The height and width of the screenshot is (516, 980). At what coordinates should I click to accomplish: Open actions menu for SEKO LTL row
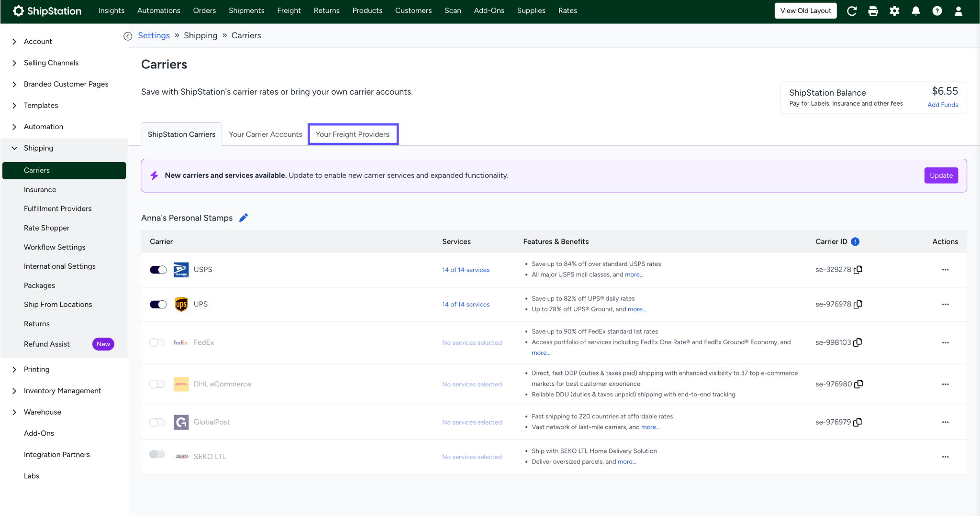pyautogui.click(x=945, y=457)
